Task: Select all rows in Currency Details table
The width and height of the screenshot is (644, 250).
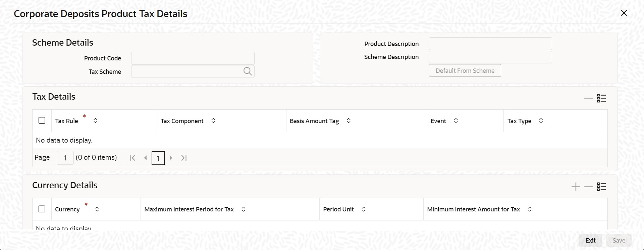Action: pyautogui.click(x=42, y=209)
